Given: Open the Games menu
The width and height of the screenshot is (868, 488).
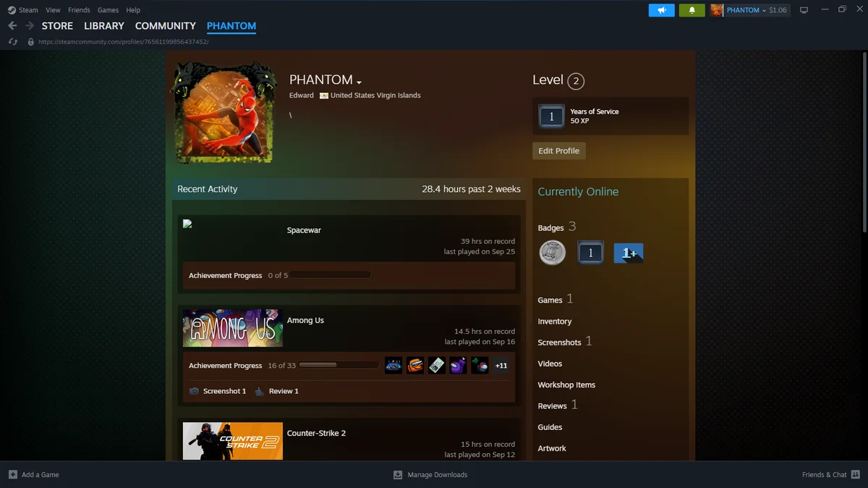Looking at the screenshot, I should [x=108, y=10].
